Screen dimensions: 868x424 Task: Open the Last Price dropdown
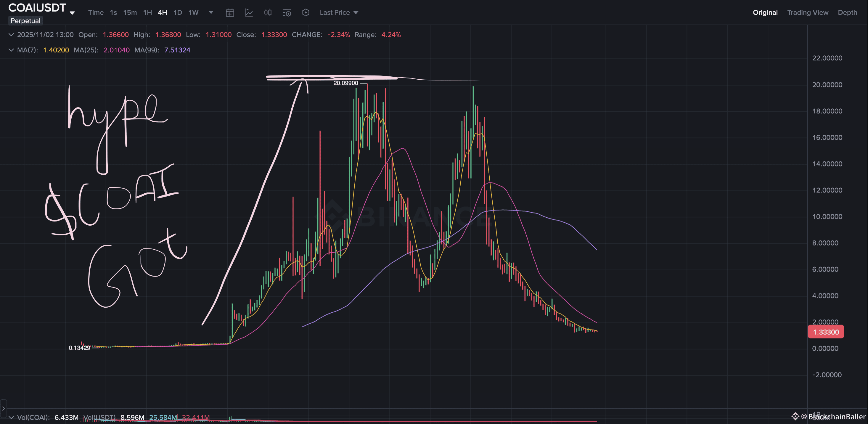pyautogui.click(x=339, y=12)
